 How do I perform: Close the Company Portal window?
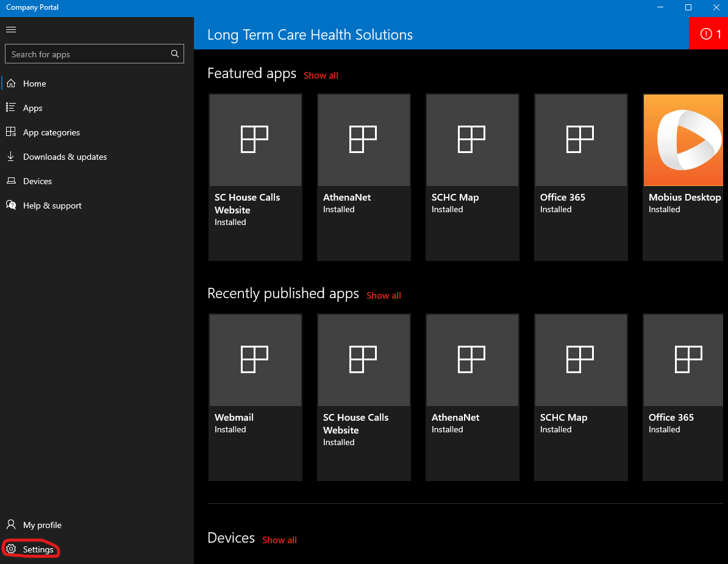click(716, 7)
